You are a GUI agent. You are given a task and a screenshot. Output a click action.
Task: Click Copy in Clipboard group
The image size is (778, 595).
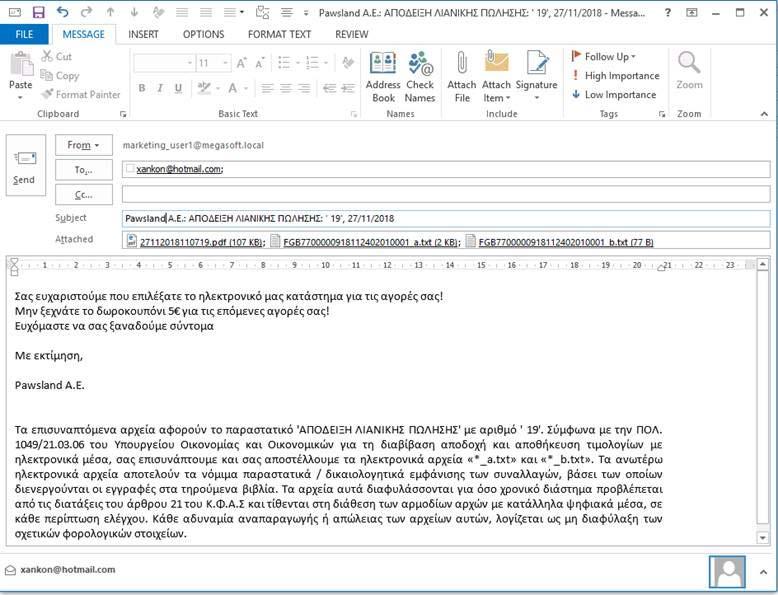[x=60, y=75]
